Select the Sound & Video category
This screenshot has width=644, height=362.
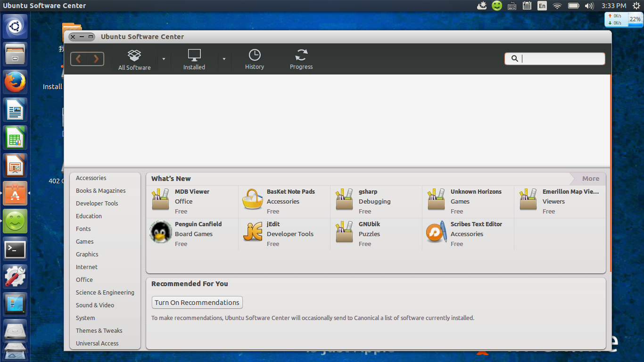(95, 305)
